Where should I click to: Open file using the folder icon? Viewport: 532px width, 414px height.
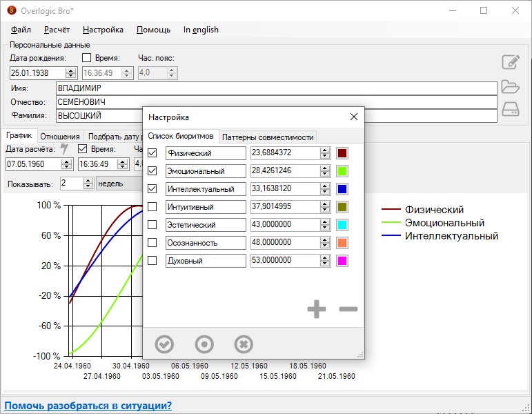[x=510, y=87]
